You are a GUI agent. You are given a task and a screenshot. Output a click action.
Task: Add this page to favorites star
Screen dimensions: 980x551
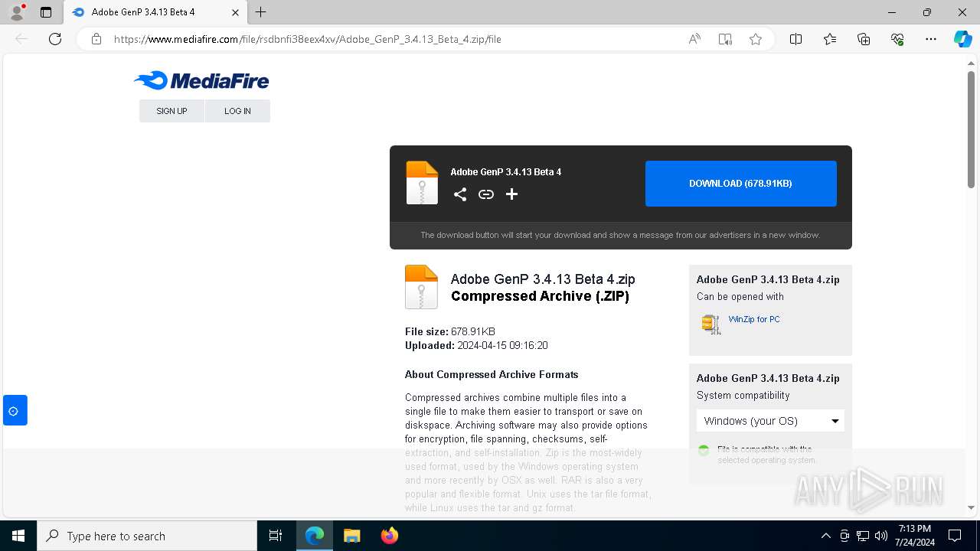[x=756, y=39]
